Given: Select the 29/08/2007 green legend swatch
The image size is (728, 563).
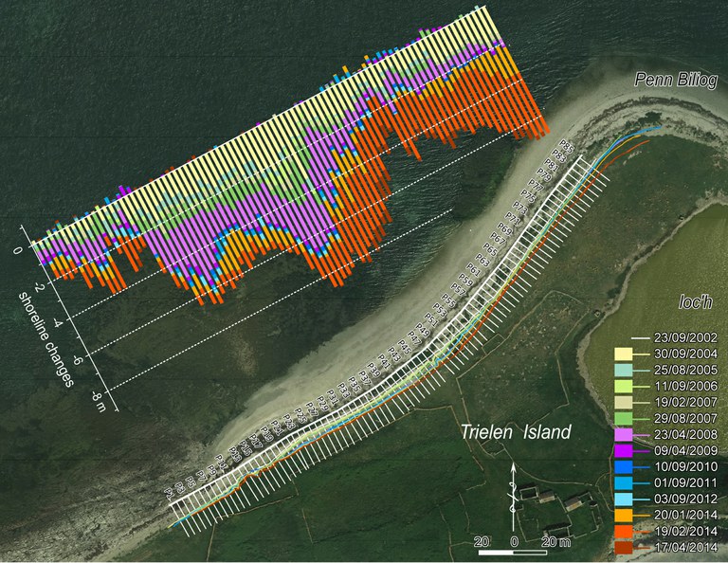Looking at the screenshot, I should click(624, 419).
